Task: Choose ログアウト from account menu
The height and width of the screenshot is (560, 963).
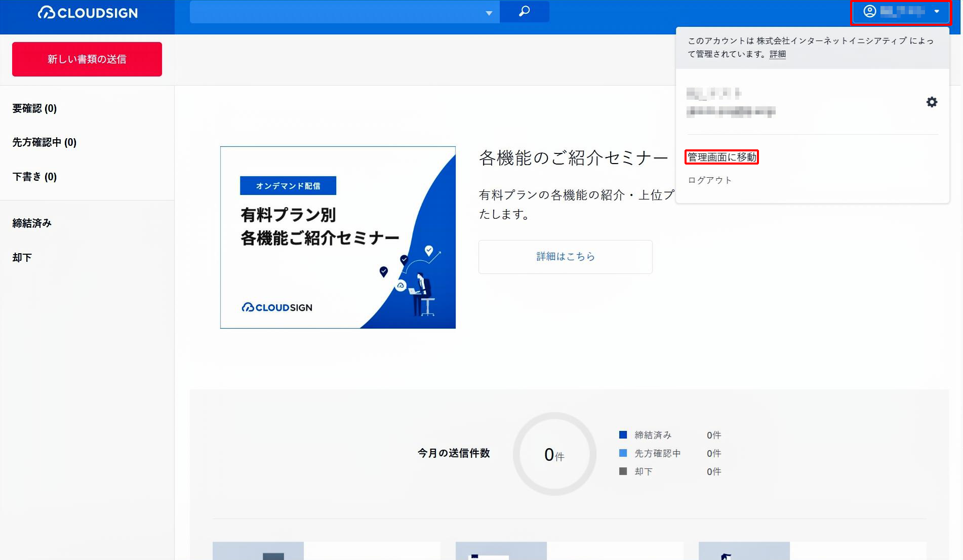Action: point(709,180)
